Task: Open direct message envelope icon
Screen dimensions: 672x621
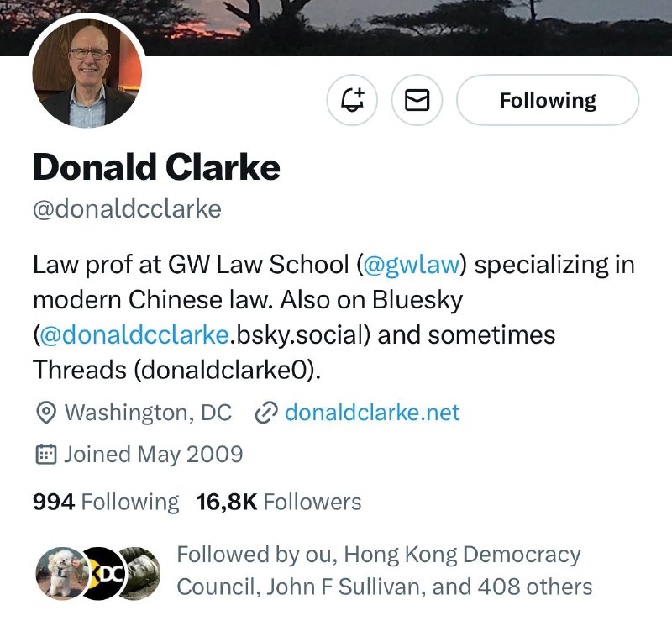Action: pos(417,100)
